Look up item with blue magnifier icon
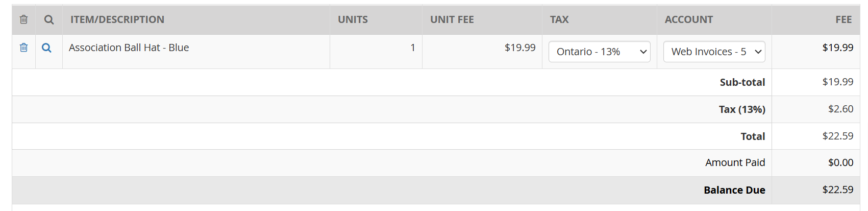This screenshot has width=868, height=211. 46,48
